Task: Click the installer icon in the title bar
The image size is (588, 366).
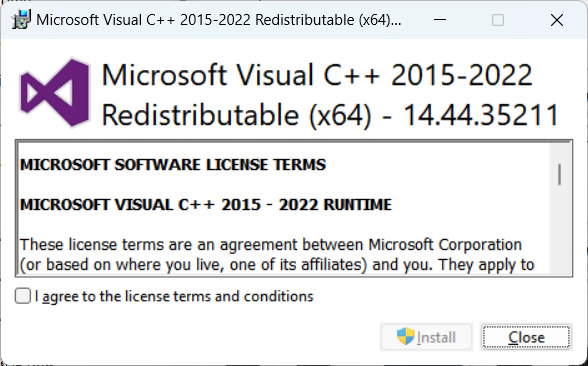Action: point(21,20)
